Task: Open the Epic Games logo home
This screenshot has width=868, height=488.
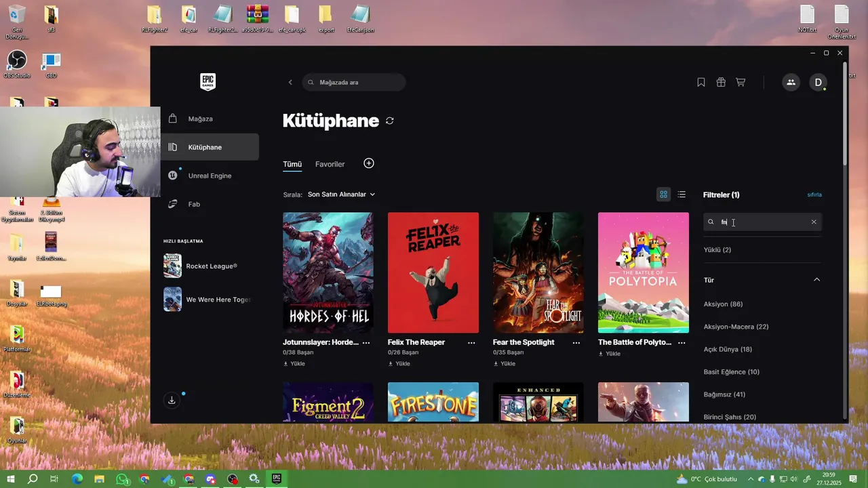Action: click(x=208, y=82)
